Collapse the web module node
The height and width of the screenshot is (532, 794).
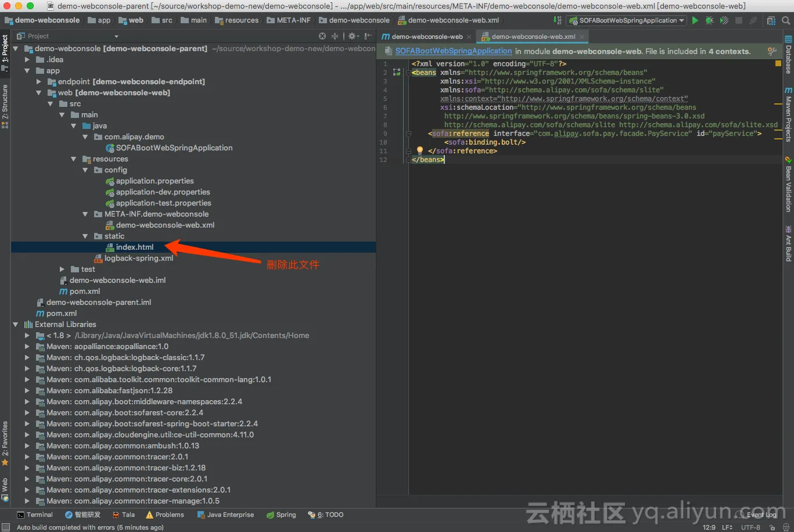point(39,92)
